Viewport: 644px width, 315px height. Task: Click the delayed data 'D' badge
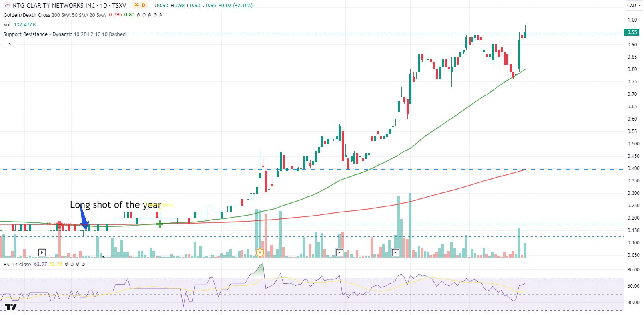[143, 5]
